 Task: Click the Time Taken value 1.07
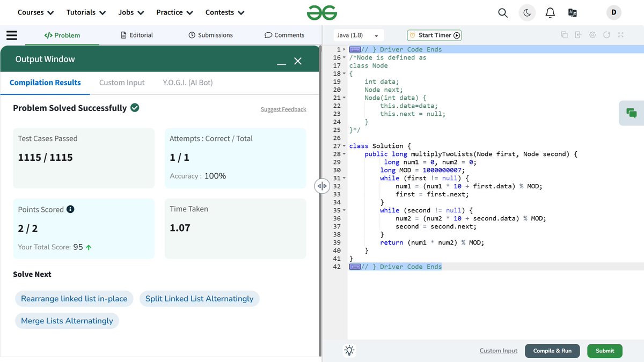click(x=180, y=228)
